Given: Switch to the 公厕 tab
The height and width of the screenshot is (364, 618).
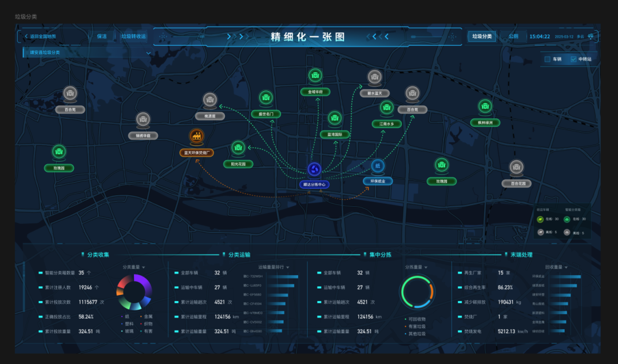Looking at the screenshot, I should click(x=513, y=37).
